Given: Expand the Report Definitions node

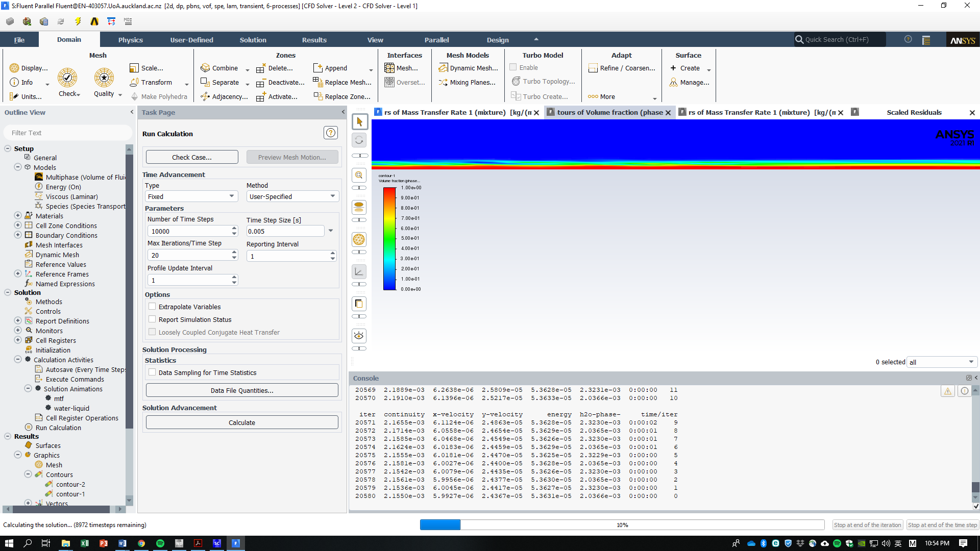Looking at the screenshot, I should pyautogui.click(x=18, y=321).
